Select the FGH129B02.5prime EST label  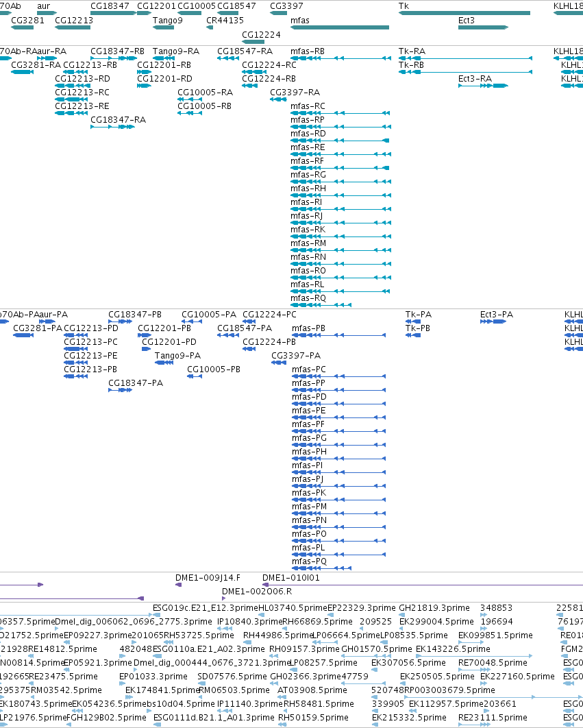(107, 718)
